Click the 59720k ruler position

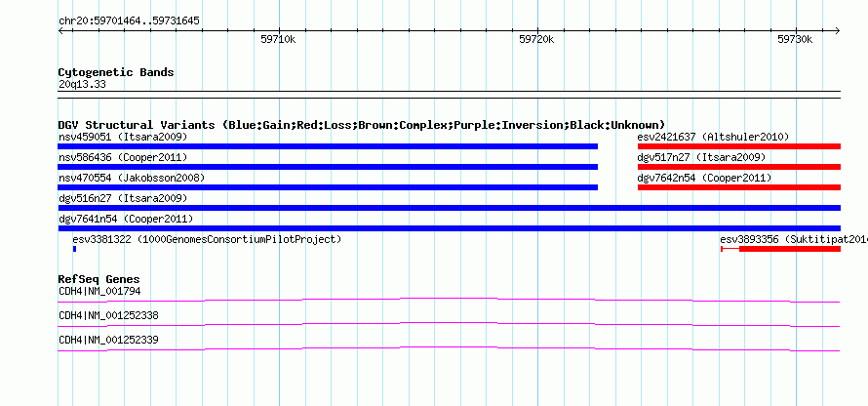536,39
